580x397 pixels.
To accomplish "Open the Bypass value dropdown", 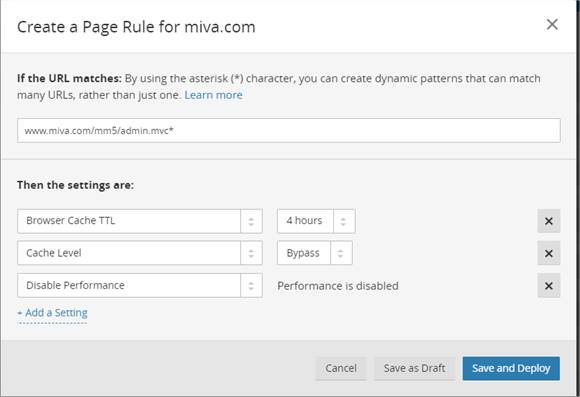I will pos(314,253).
